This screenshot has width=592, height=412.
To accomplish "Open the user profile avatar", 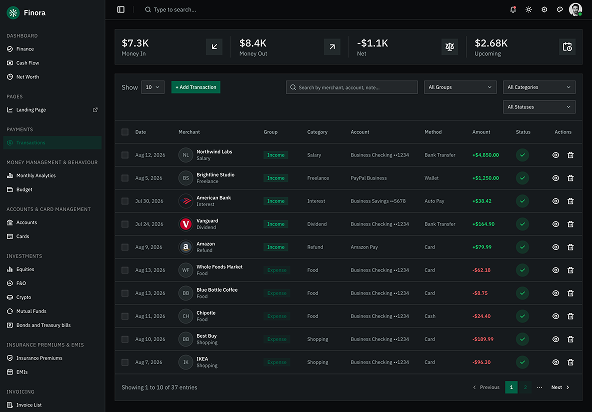I will click(575, 9).
